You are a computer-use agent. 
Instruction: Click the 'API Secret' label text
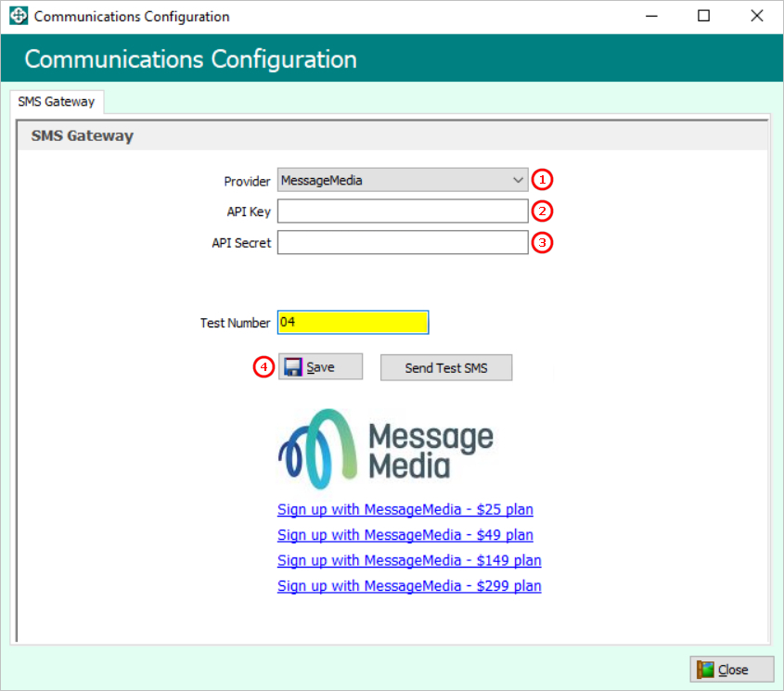(x=241, y=243)
